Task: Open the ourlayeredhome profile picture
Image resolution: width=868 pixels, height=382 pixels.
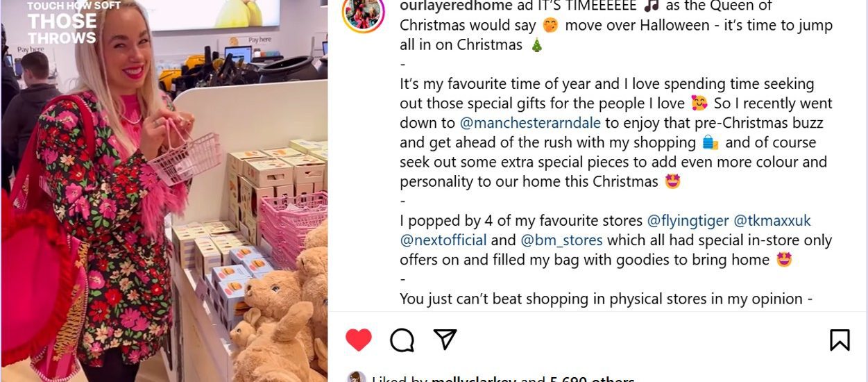Action: [x=363, y=12]
